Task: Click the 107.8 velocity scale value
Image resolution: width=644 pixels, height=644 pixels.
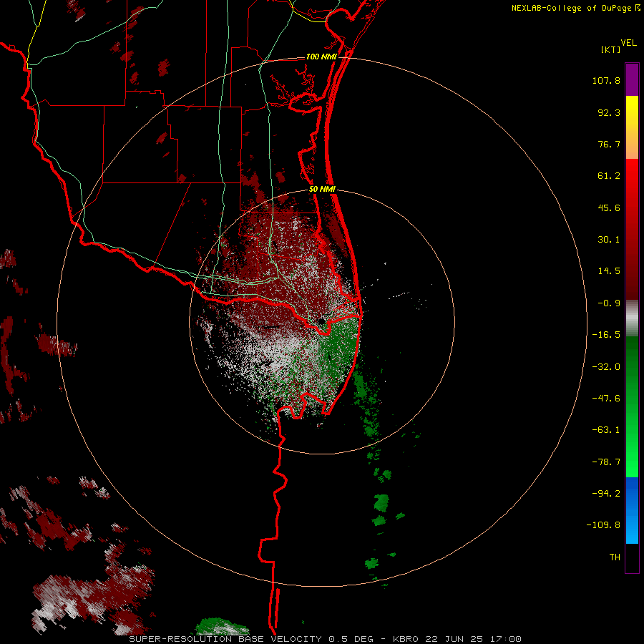Action: pyautogui.click(x=606, y=80)
